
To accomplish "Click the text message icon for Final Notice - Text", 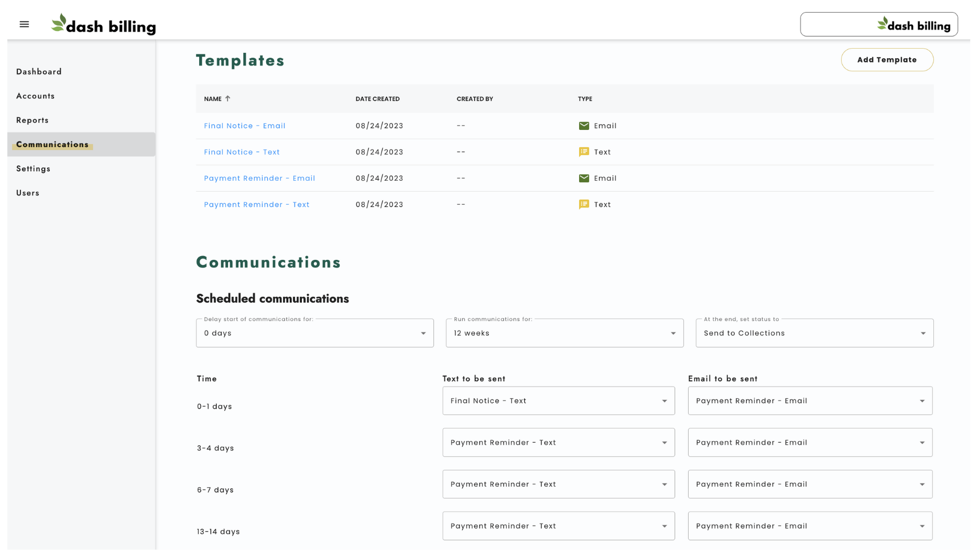I will point(583,152).
